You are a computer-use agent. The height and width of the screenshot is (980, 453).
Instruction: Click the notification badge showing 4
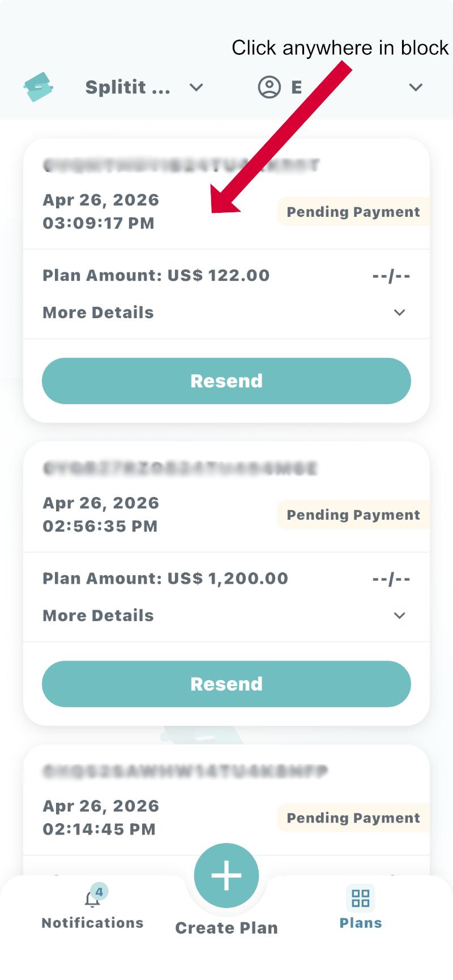point(100,892)
